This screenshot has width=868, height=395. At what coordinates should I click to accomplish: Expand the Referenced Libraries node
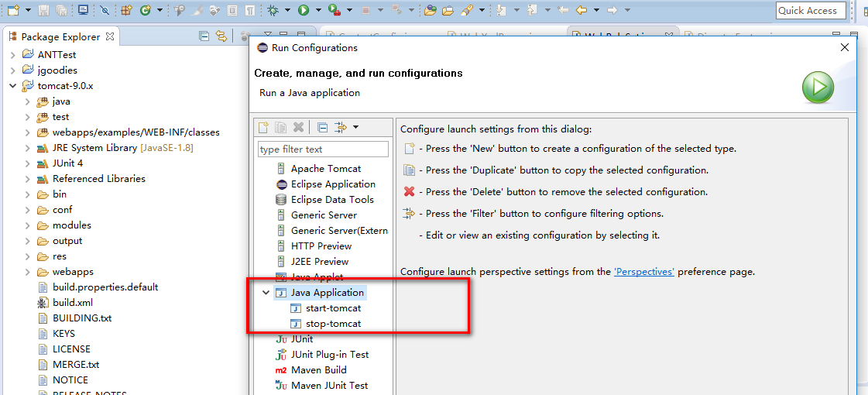click(x=27, y=179)
